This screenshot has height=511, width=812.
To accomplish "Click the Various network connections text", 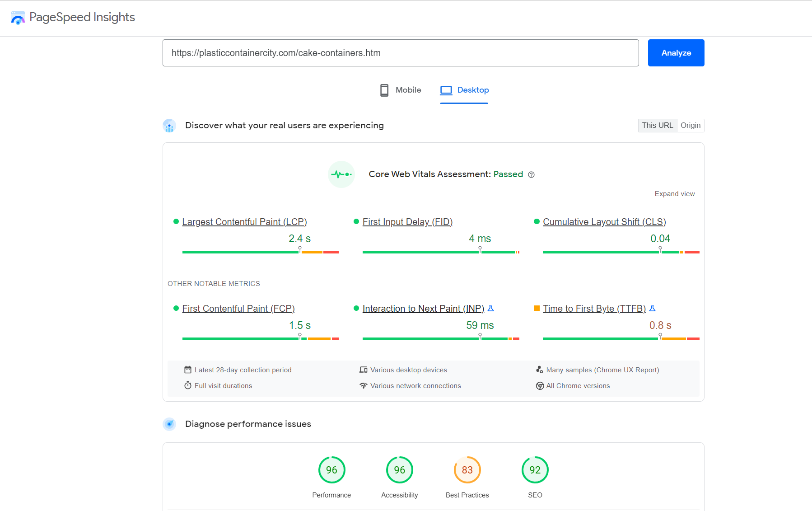I will coord(415,386).
